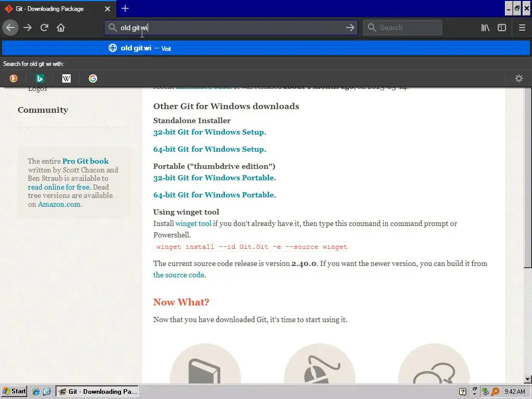The image size is (532, 399).
Task: Follow the winget tool link
Action: click(x=193, y=223)
